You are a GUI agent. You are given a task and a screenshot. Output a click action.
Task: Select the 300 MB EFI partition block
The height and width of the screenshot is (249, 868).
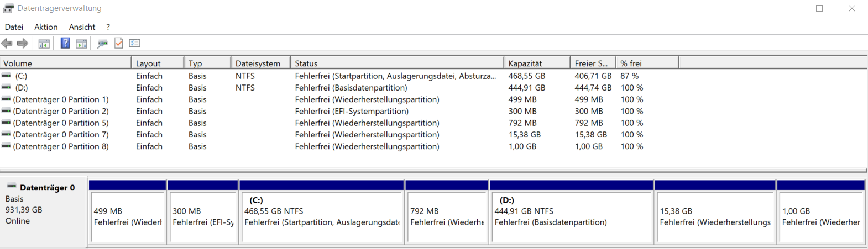203,215
